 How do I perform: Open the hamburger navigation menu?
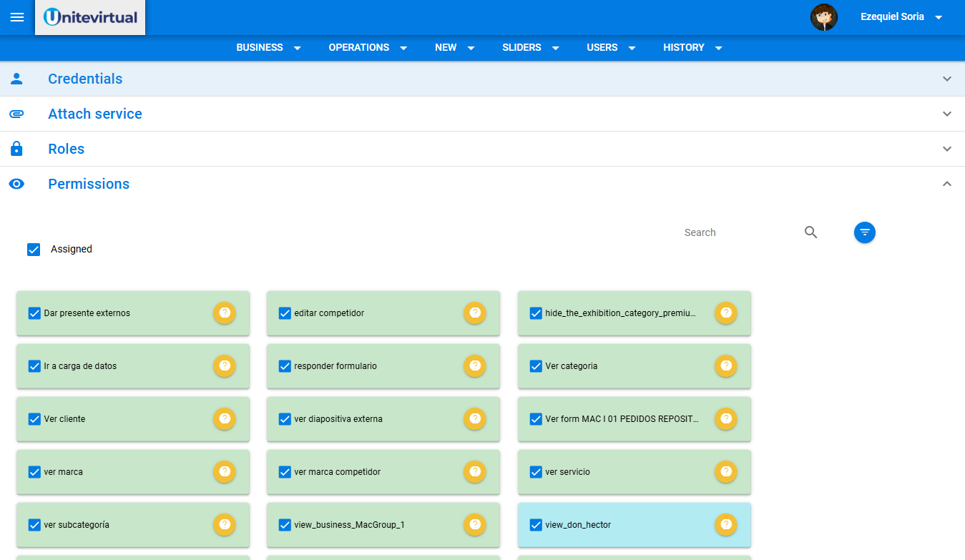click(17, 17)
